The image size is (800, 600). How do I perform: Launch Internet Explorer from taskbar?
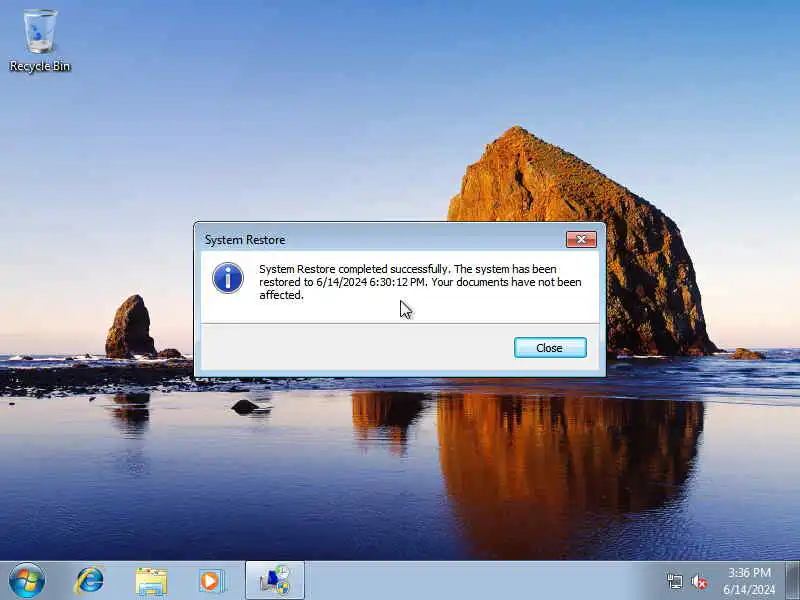[89, 581]
